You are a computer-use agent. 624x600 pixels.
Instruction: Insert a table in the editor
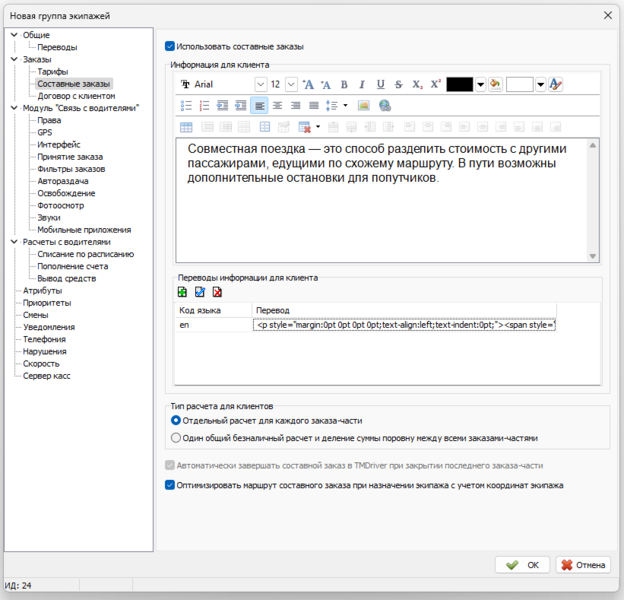click(x=186, y=127)
